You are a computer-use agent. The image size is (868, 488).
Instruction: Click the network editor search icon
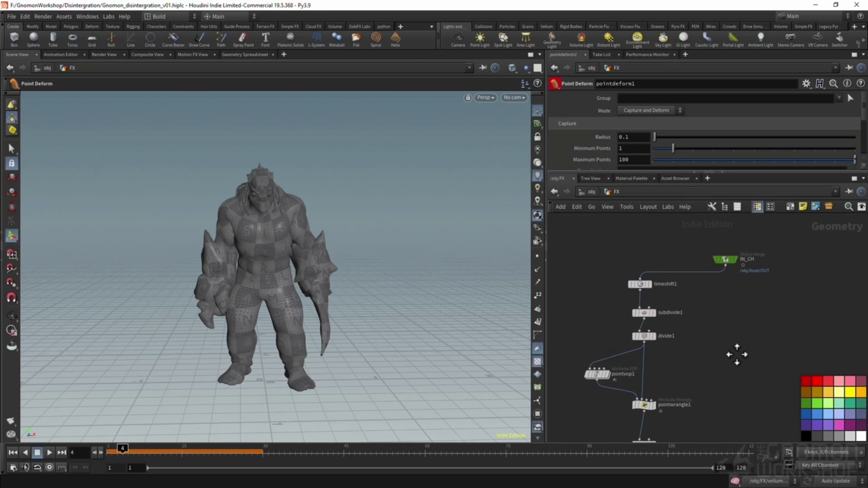[849, 206]
